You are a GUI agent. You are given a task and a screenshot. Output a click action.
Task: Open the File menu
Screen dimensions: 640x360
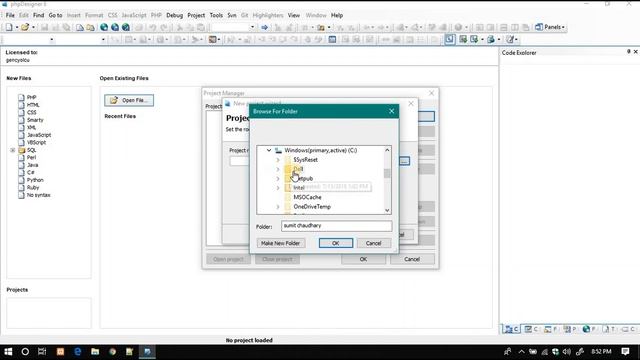(10, 15)
